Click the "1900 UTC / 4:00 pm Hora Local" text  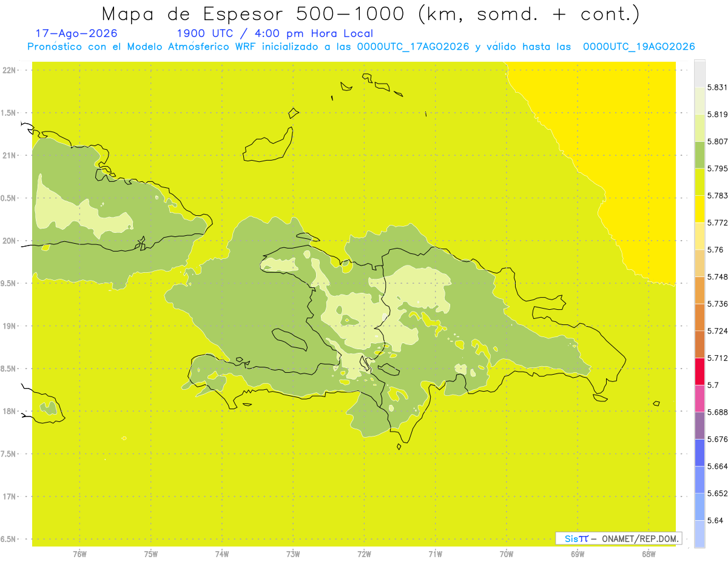tap(275, 34)
